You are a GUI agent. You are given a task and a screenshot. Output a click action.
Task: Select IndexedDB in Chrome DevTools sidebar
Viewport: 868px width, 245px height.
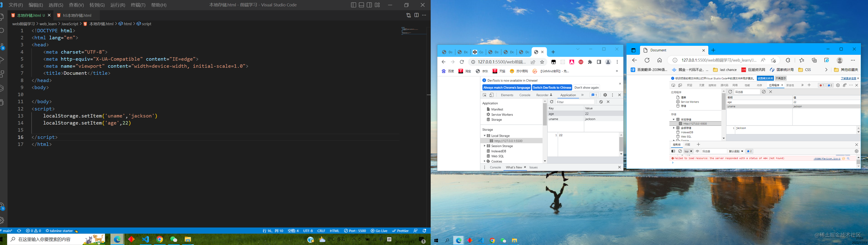498,151
